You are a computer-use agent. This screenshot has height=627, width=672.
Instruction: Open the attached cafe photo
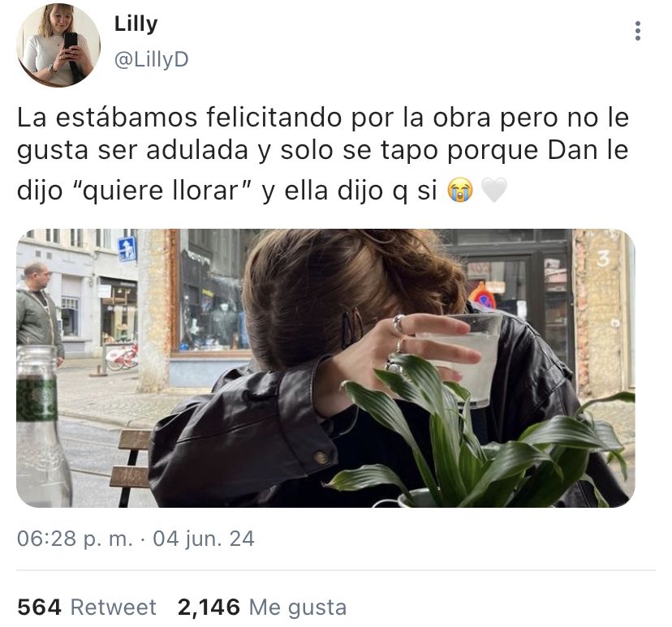pyautogui.click(x=325, y=368)
